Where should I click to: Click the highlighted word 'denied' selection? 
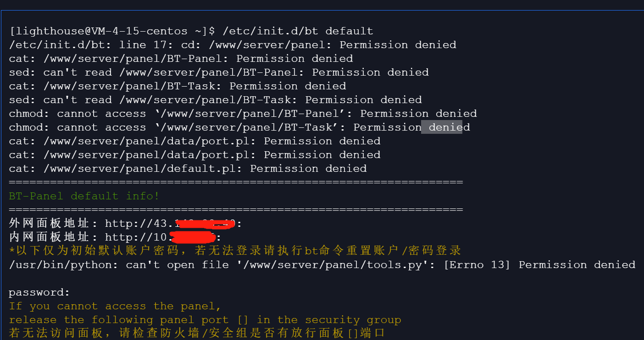(442, 127)
